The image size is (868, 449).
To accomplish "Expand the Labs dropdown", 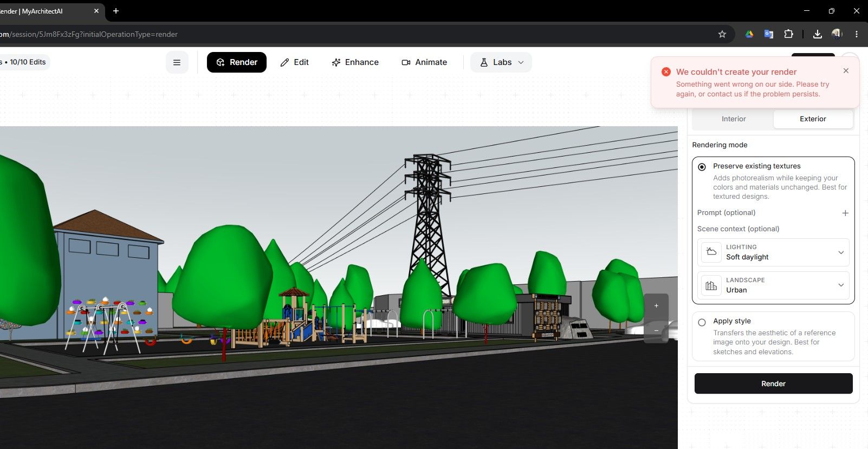I will [501, 62].
